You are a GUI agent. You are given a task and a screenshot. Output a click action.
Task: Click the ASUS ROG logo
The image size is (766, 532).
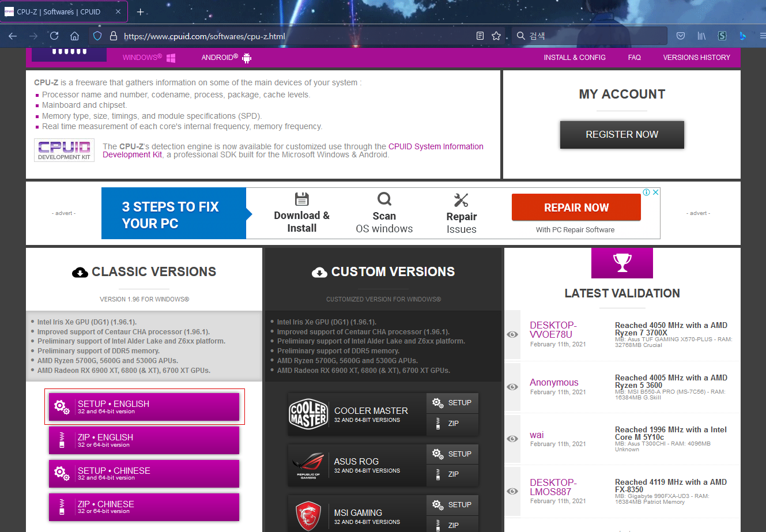[308, 466]
